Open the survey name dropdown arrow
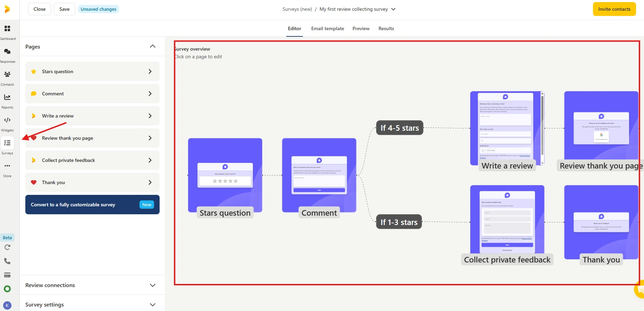Image resolution: width=644 pixels, height=311 pixels. tap(393, 9)
